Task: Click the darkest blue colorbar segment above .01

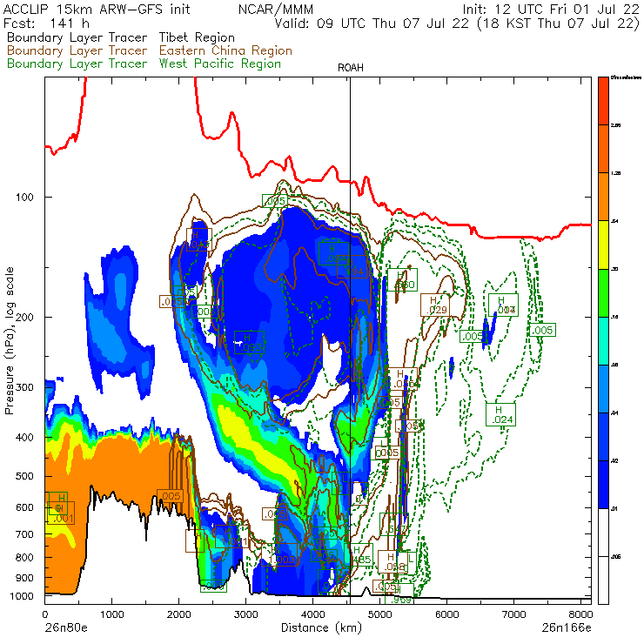Action: pos(603,485)
